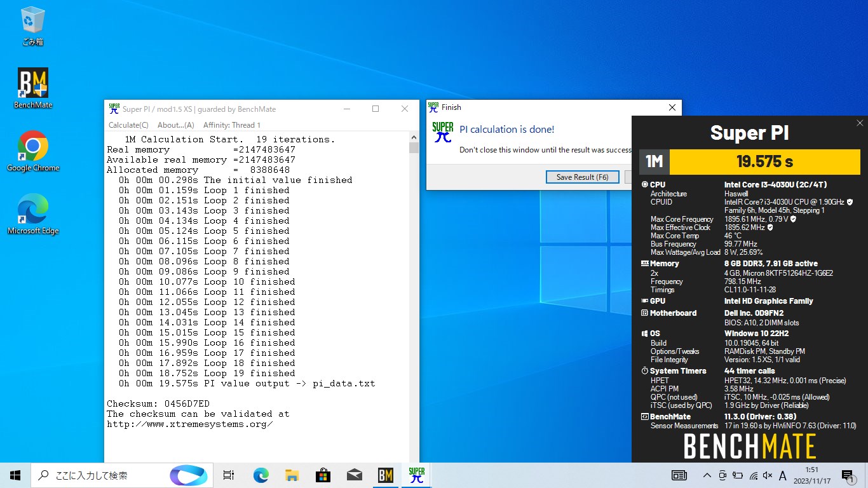Click the taskbar search input field

[121, 475]
